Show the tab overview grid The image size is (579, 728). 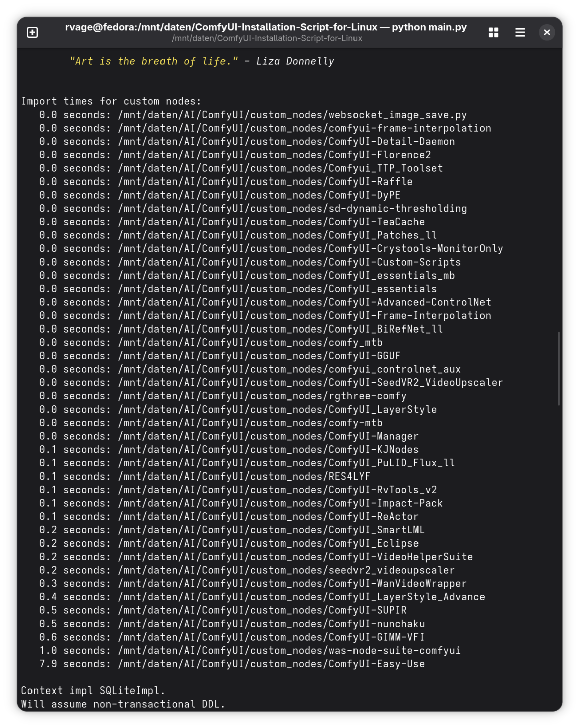point(493,32)
